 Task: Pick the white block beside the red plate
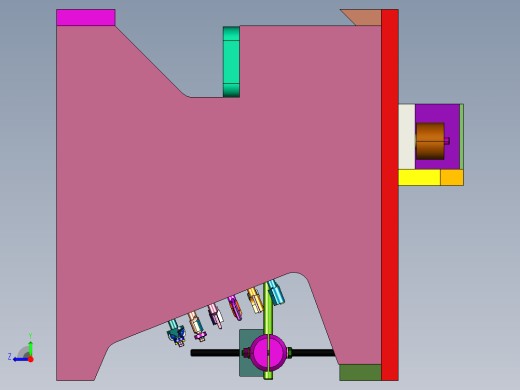(407, 137)
